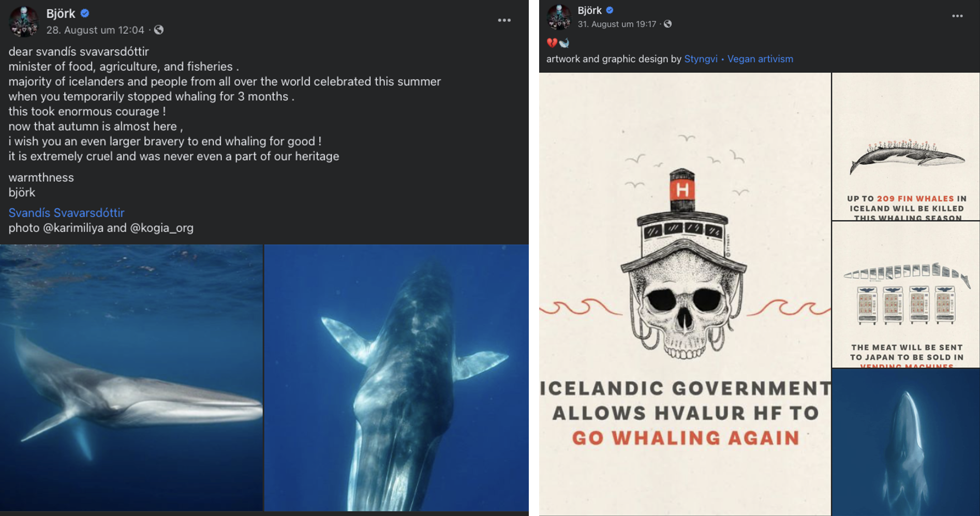
Task: Click the Björk name on the right post
Action: [589, 10]
